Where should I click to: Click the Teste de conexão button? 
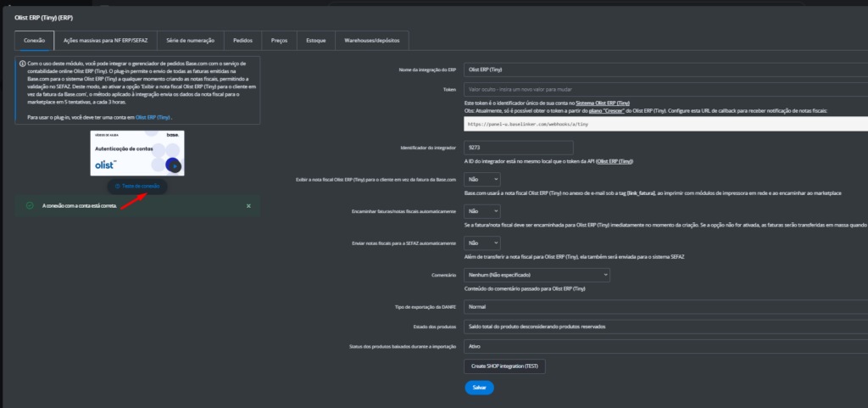pos(137,187)
